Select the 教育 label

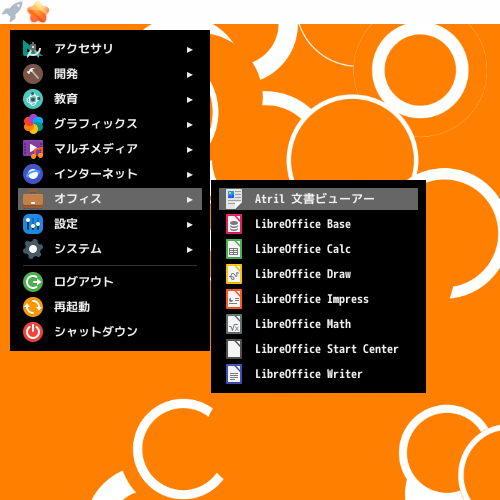(x=66, y=99)
